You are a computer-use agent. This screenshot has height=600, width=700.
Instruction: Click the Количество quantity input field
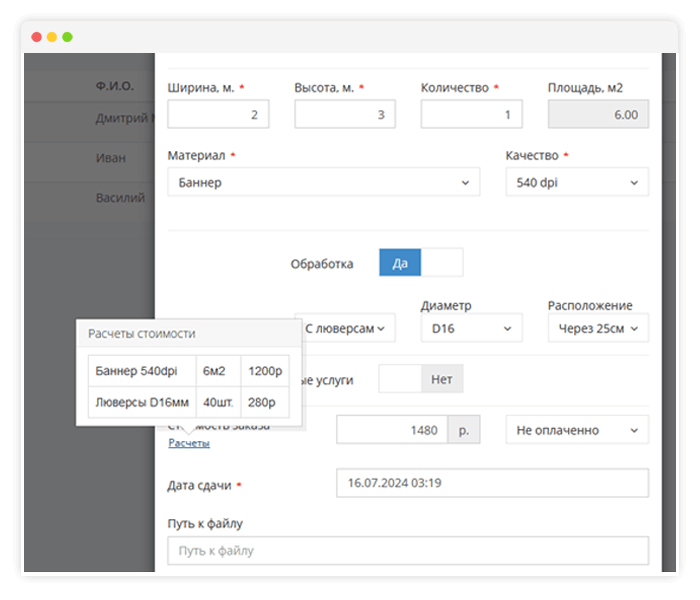[471, 114]
